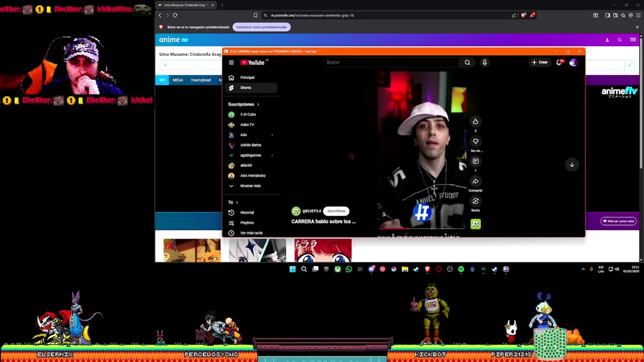Screen dimensions: 644x362
Task: Go back in the Brave browser
Action: [x=160, y=15]
